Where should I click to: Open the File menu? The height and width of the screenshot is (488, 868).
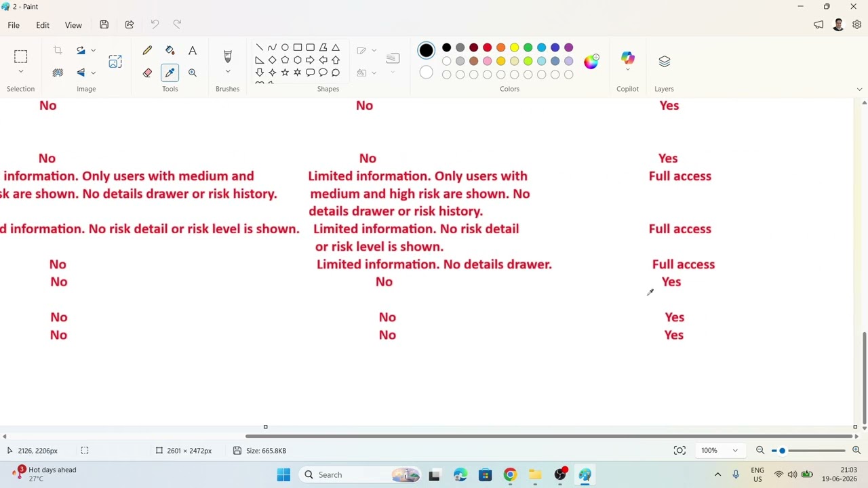(14, 25)
